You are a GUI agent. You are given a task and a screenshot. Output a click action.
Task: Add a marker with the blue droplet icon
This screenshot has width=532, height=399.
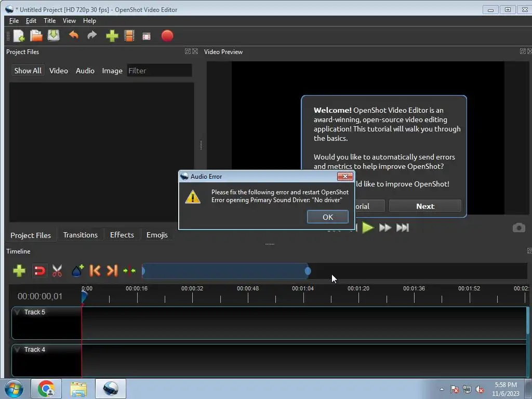click(78, 271)
